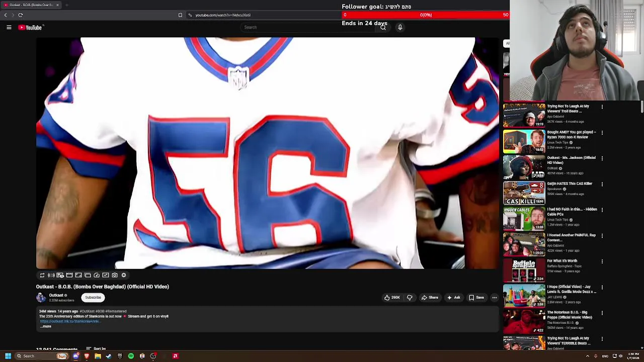
Task: Open the enhancer settings gear icon
Action: pos(124,275)
